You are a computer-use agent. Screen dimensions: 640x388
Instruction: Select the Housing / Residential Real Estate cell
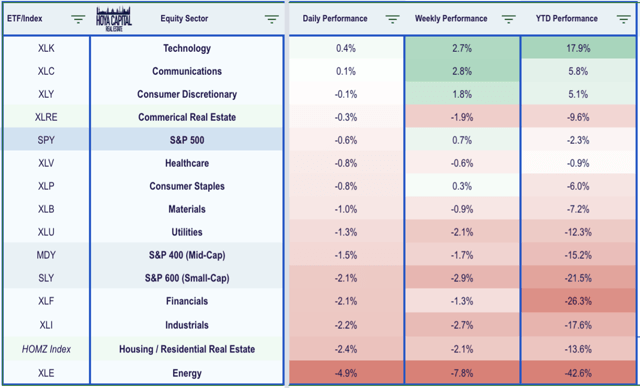187,349
